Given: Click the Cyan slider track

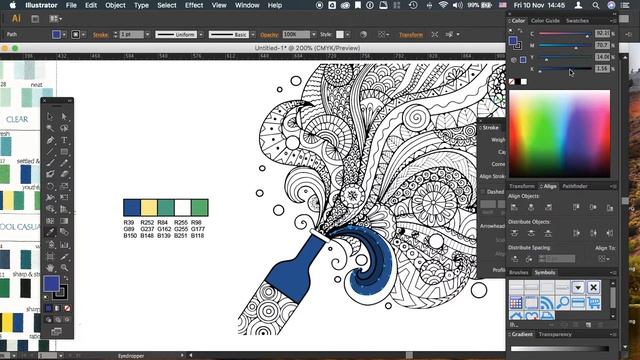Looking at the screenshot, I should (565, 34).
